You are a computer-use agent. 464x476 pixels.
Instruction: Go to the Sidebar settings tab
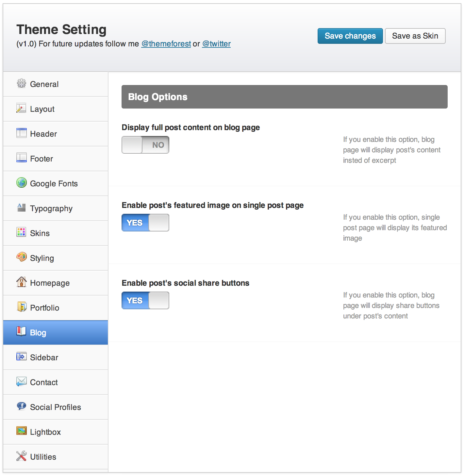tap(44, 358)
